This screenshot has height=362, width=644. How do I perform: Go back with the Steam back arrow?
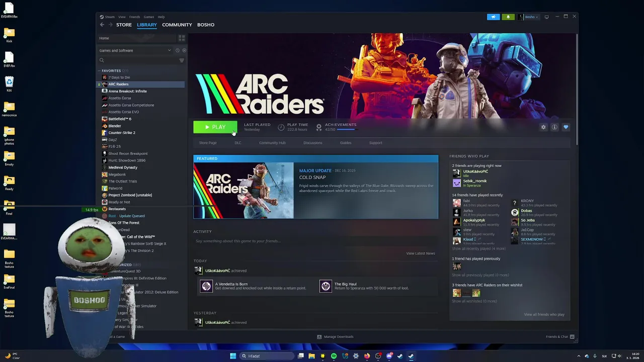(x=102, y=25)
